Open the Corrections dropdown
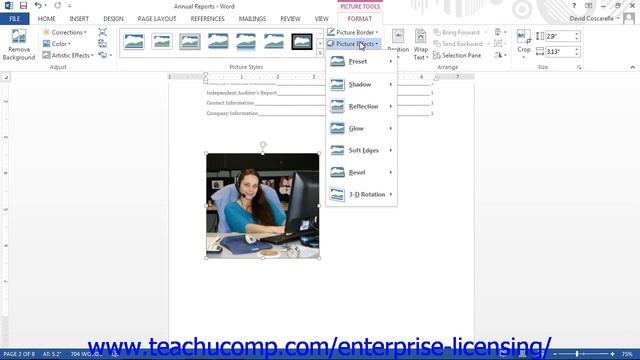 click(64, 32)
